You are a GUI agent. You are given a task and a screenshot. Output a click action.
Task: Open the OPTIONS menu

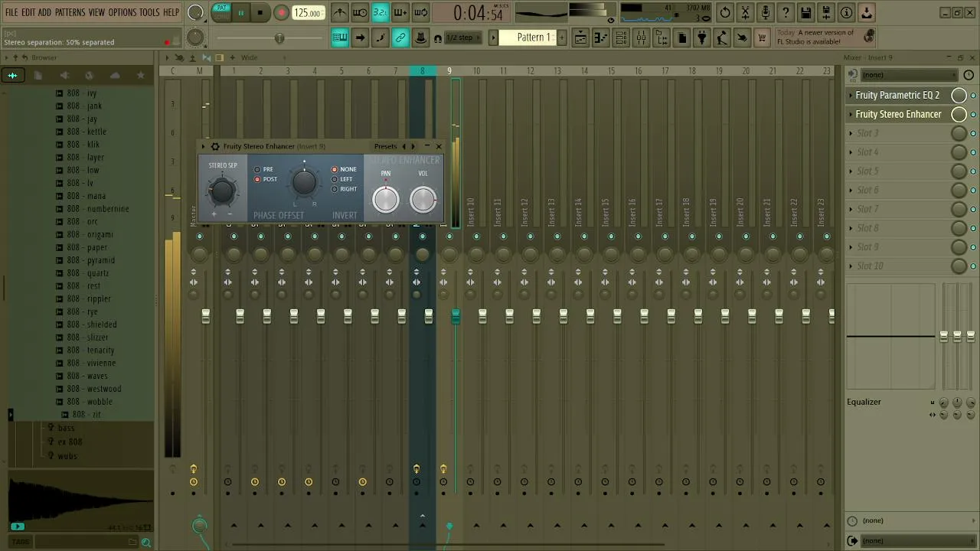click(x=122, y=12)
